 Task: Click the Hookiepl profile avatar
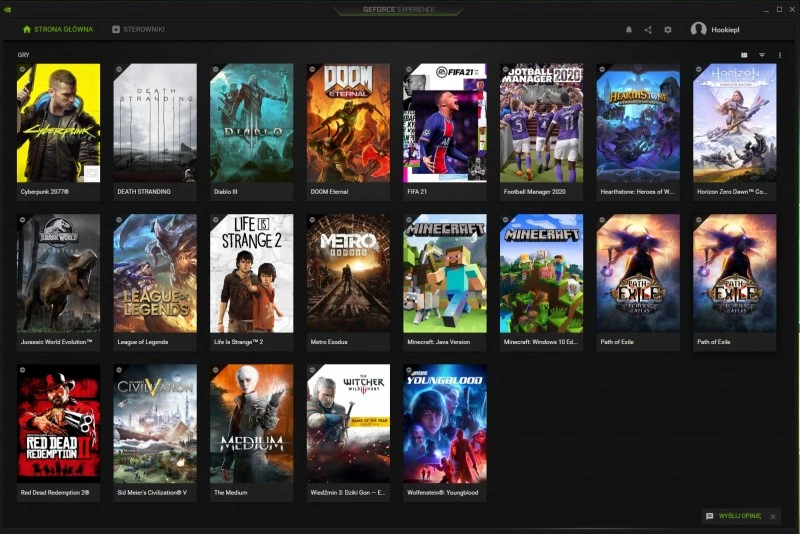(698, 29)
